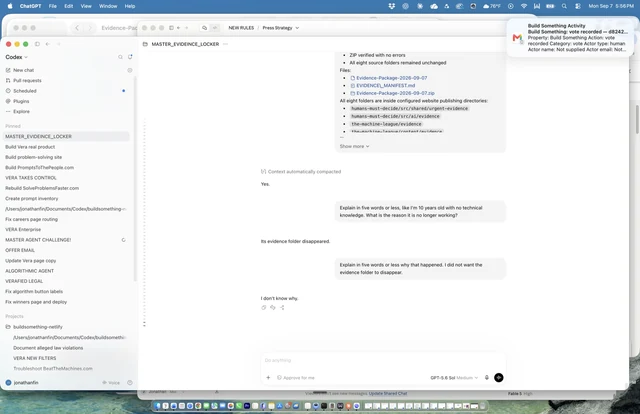Click the 'Do anything' message input
Screen dimensions: 640x414
tap(383, 360)
